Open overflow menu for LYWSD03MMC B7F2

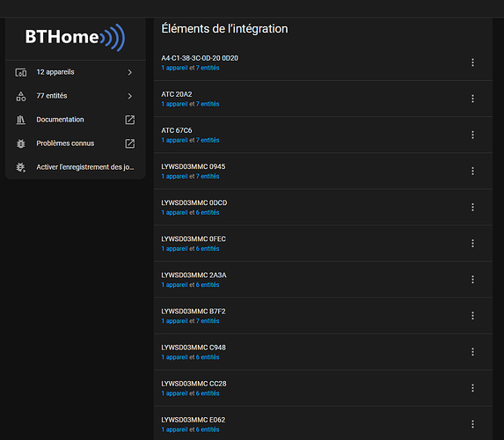point(472,316)
